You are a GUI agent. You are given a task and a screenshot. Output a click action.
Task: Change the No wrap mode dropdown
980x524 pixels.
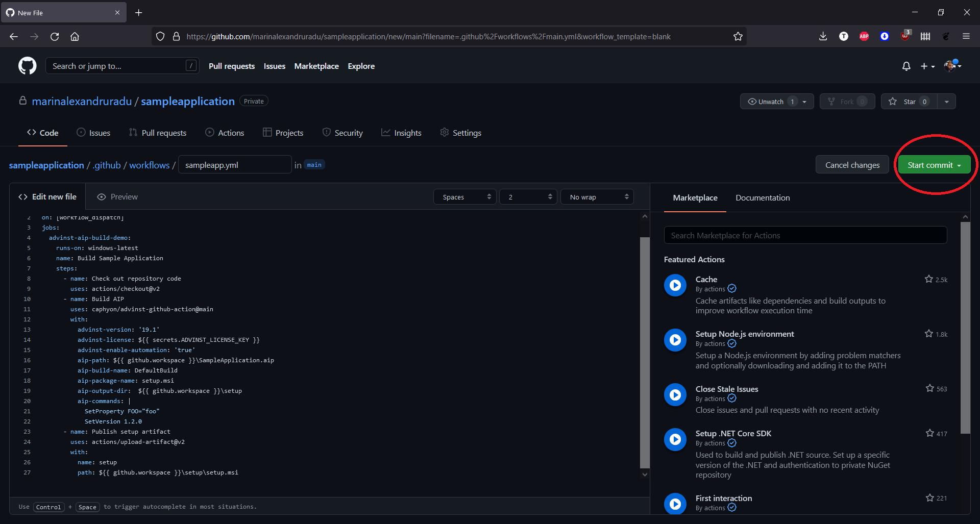597,197
